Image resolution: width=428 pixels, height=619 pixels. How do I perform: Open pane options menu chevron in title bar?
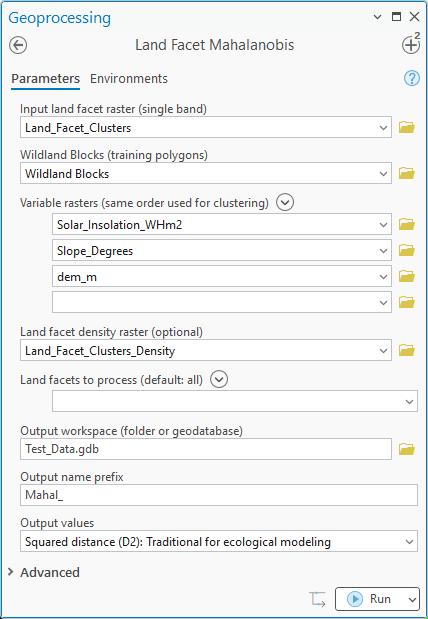(x=377, y=17)
